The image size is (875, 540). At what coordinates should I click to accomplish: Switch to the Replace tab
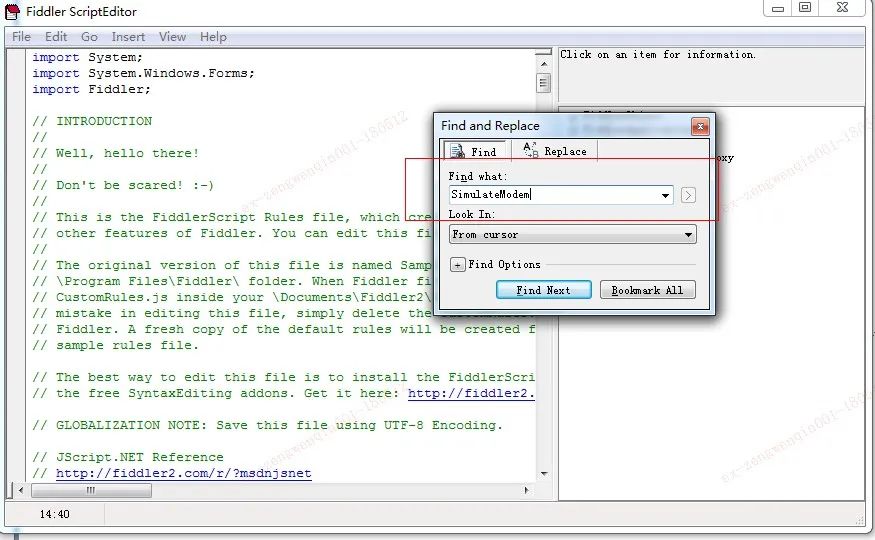555,151
